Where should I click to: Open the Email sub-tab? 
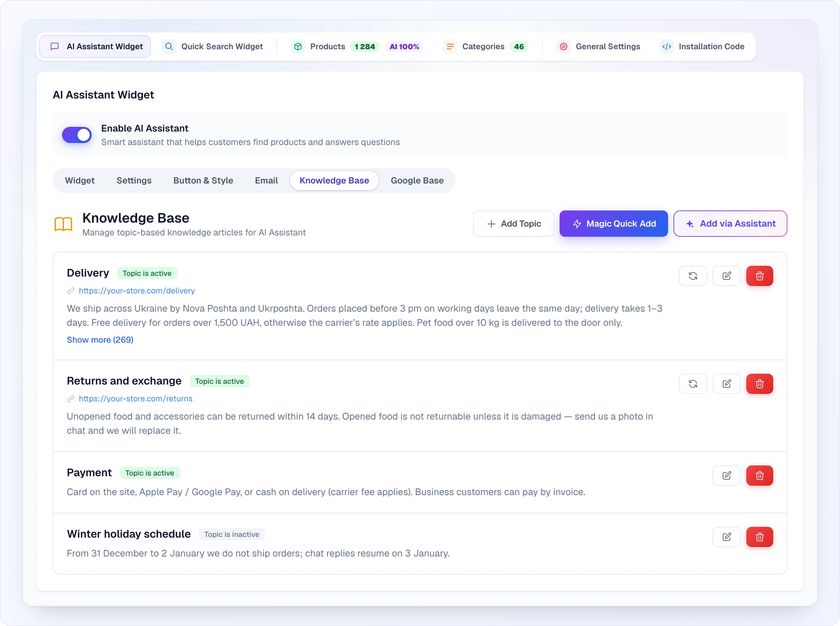click(x=266, y=180)
